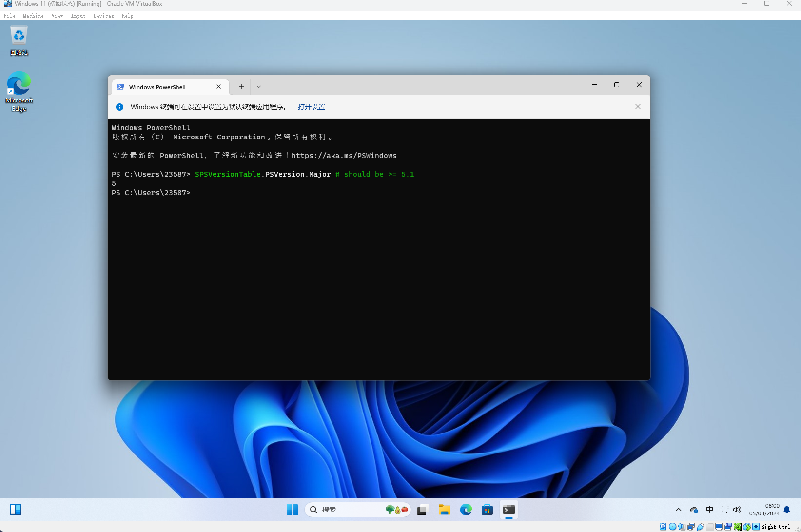Open File Explorer from taskbar

[444, 510]
